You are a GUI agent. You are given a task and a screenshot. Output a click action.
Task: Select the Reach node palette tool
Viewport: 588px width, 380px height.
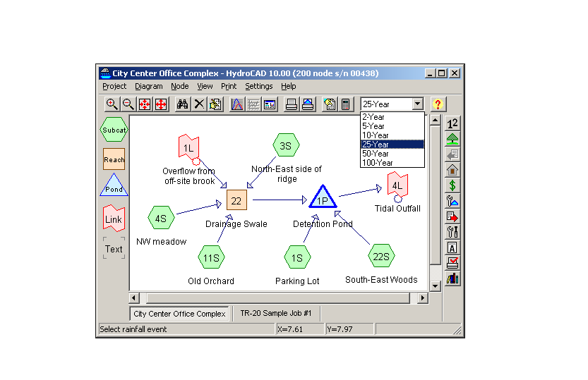point(114,159)
